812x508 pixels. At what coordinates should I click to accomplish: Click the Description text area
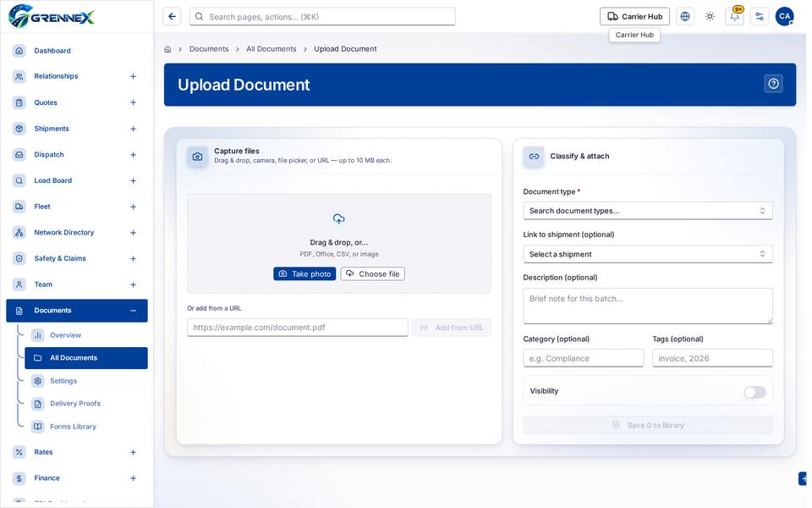coord(648,306)
